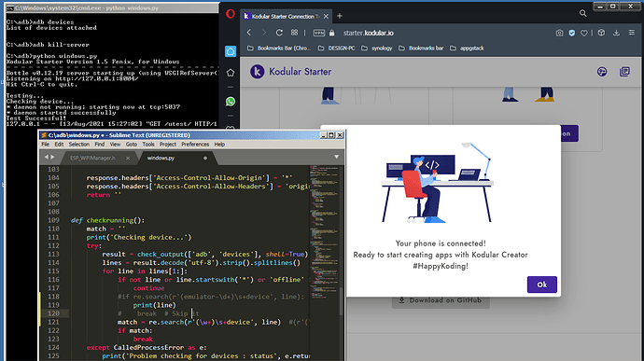This screenshot has height=361, width=644.
Task: Click 'def checkrunning():' code line
Action: [x=107, y=220]
